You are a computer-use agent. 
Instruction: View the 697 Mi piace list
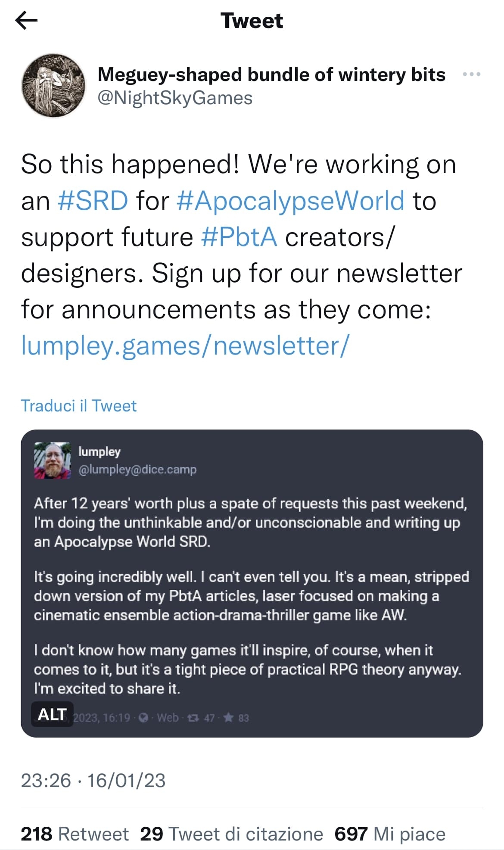tap(390, 834)
